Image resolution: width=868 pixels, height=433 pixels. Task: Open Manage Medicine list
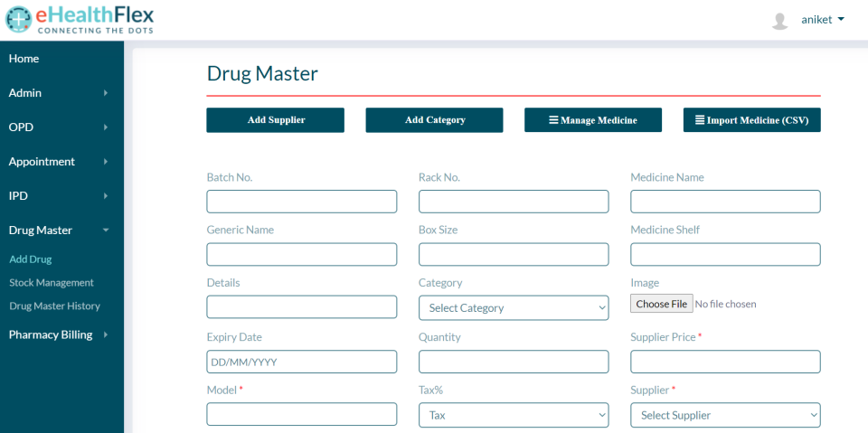593,120
